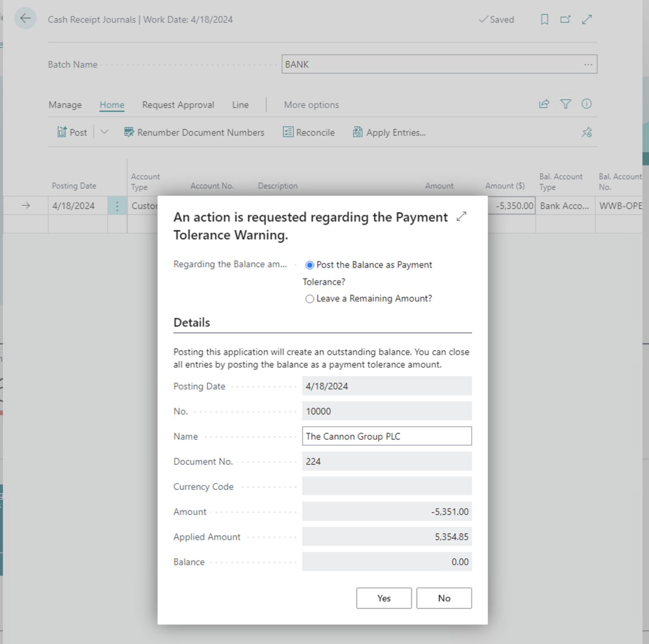Select Post the Balance as Payment Tolerance
This screenshot has height=644, width=649.
click(310, 265)
